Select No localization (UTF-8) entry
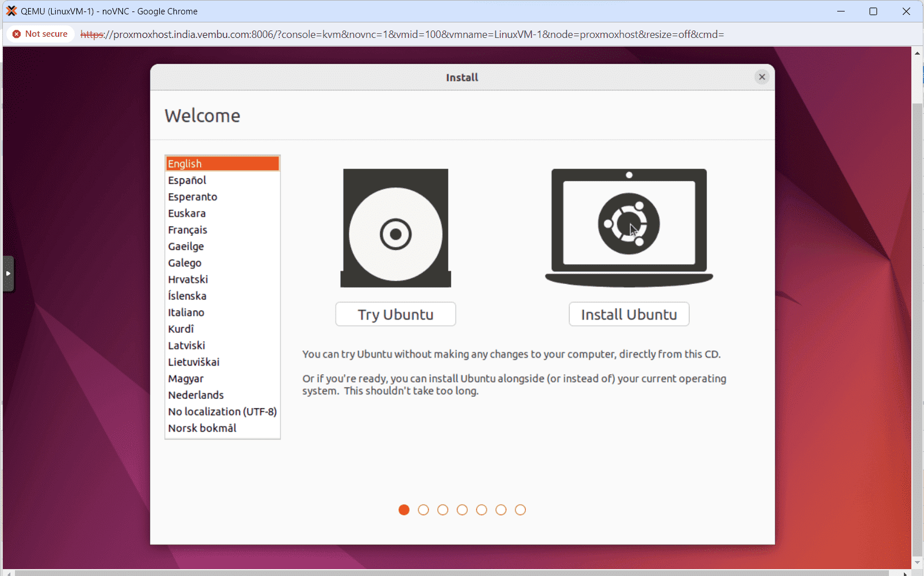The height and width of the screenshot is (576, 924). pyautogui.click(x=222, y=412)
